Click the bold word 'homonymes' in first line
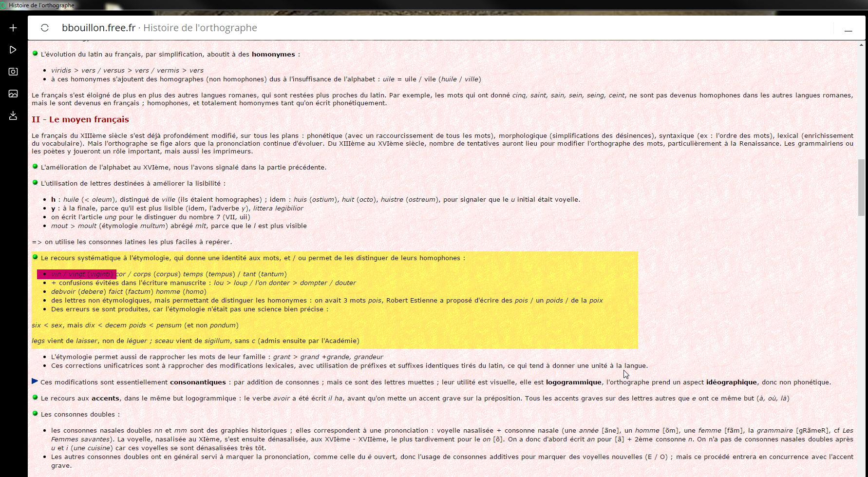Viewport: 868px width, 477px height. [x=273, y=55]
